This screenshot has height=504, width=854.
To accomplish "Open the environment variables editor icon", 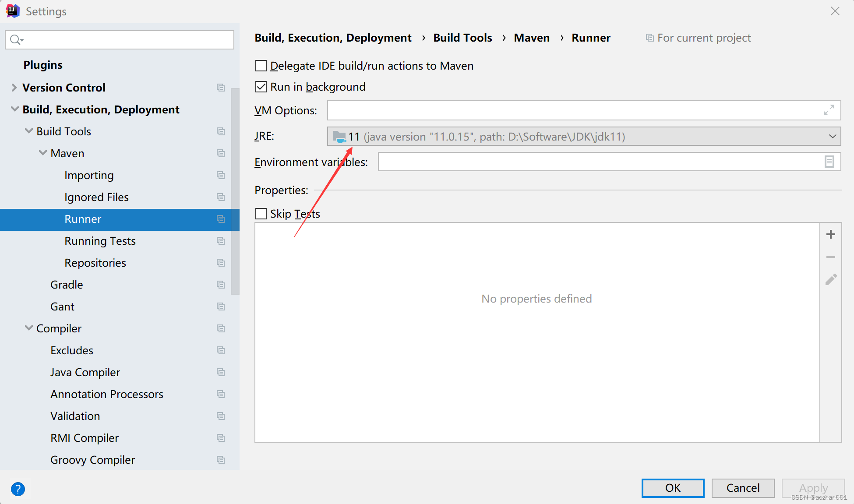I will click(829, 162).
